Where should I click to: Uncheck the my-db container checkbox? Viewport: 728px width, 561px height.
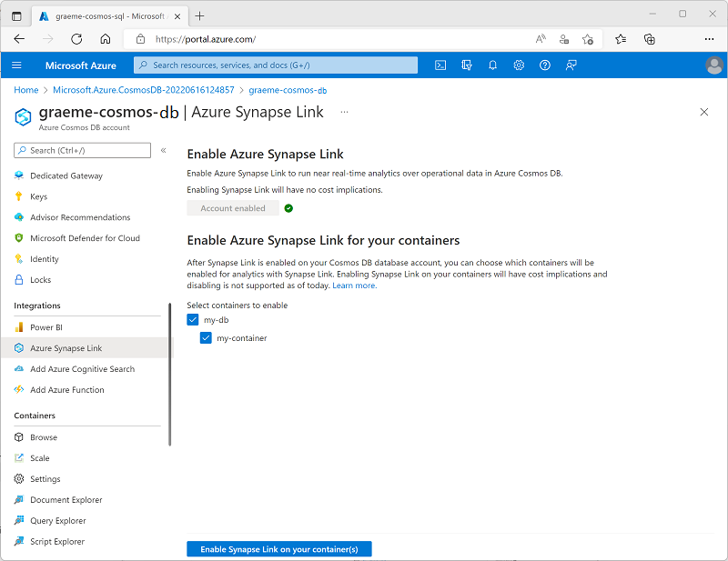(x=193, y=320)
